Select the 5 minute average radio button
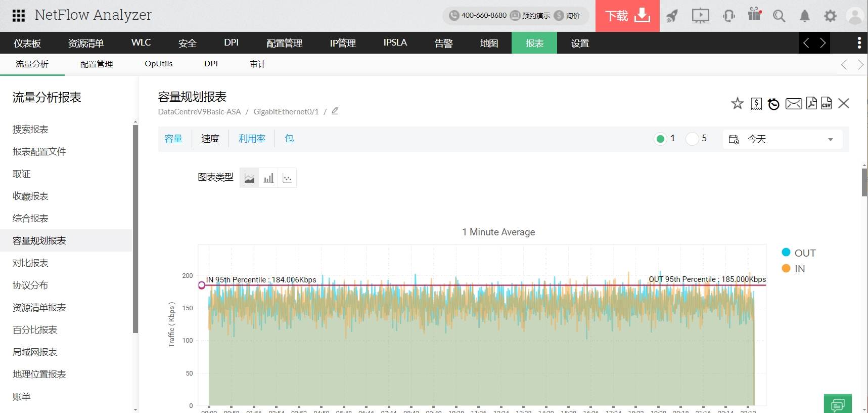The width and height of the screenshot is (868, 413). coord(692,139)
